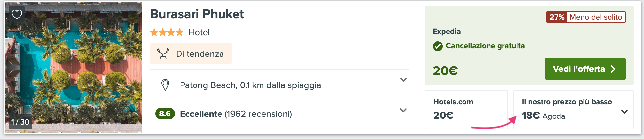Expand the Patong Beach location details
The image size is (644, 139).
pos(403,80)
